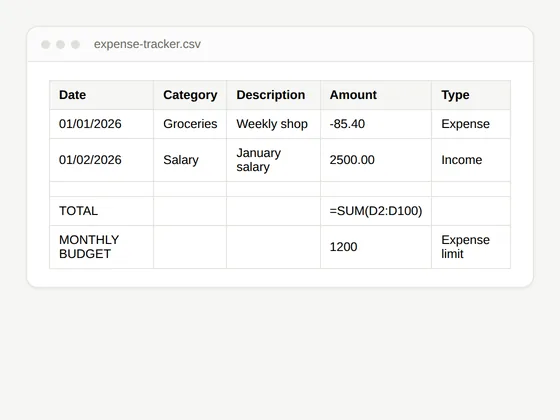Click the middle gray window dot
This screenshot has width=560, height=420.
[x=60, y=44]
